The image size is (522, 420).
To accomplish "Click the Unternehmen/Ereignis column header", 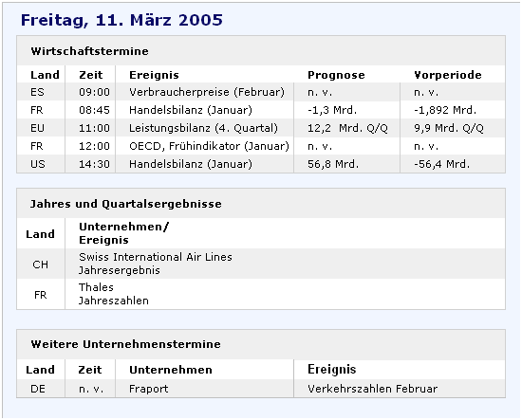I will (123, 233).
